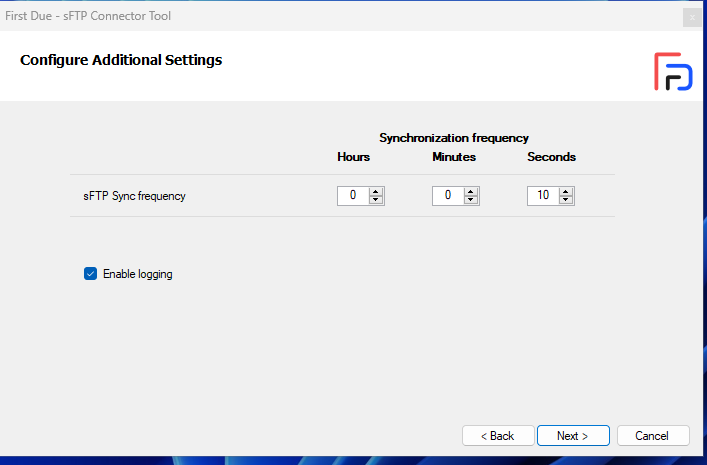The width and height of the screenshot is (707, 465).
Task: Click the 'Hours' column header
Action: coord(354,157)
